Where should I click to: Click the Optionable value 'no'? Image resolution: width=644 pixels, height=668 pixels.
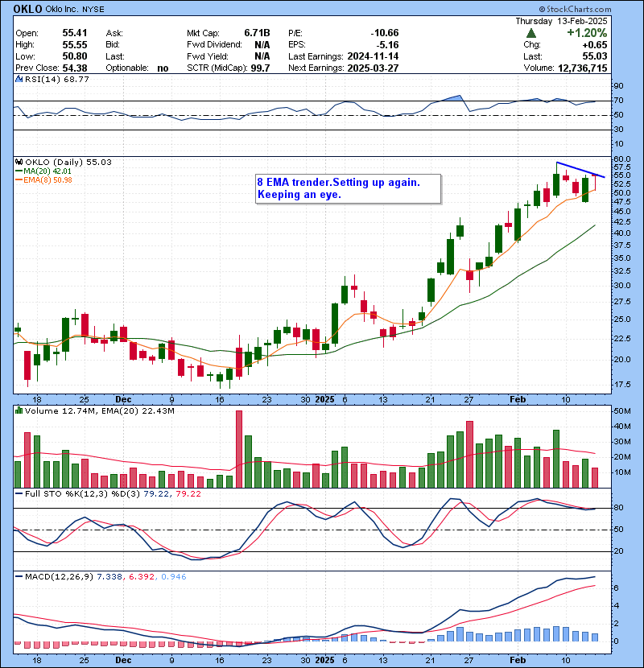[x=163, y=68]
